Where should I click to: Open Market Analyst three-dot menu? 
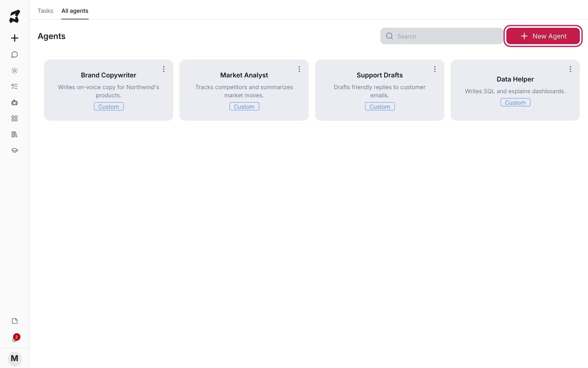click(299, 69)
